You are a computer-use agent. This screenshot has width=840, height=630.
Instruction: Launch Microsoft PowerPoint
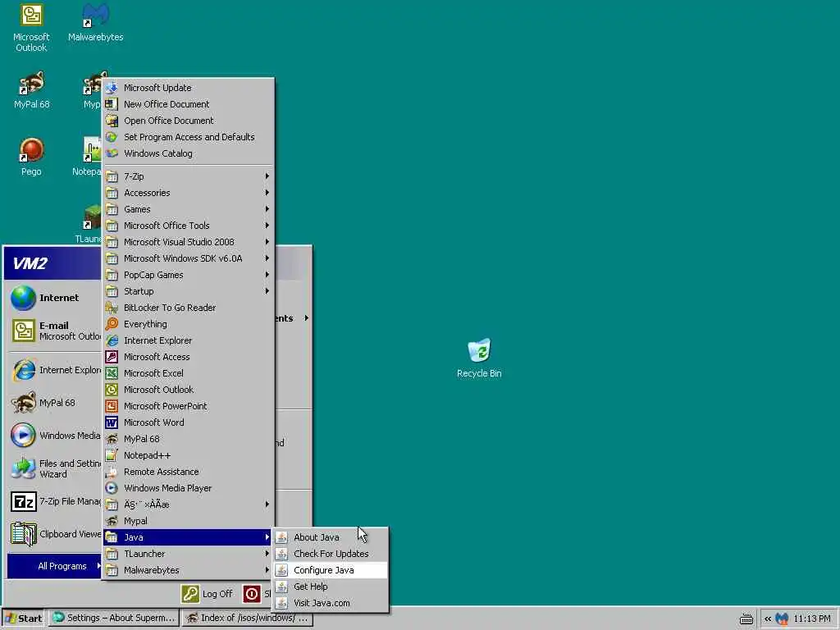click(x=188, y=406)
